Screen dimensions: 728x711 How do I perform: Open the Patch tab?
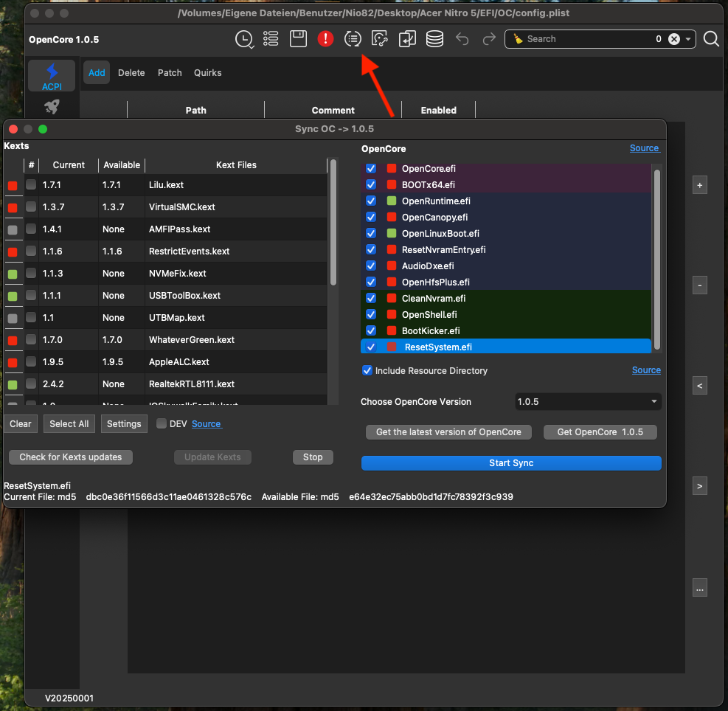170,73
